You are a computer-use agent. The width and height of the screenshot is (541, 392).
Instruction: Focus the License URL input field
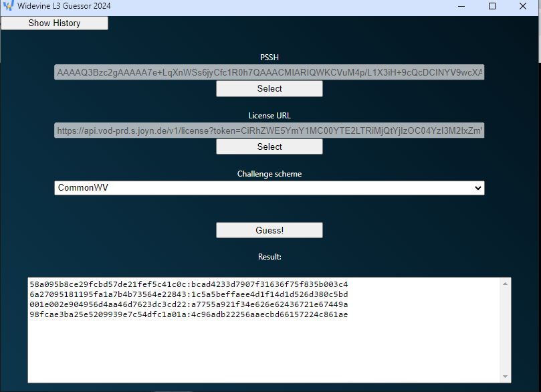(269, 130)
